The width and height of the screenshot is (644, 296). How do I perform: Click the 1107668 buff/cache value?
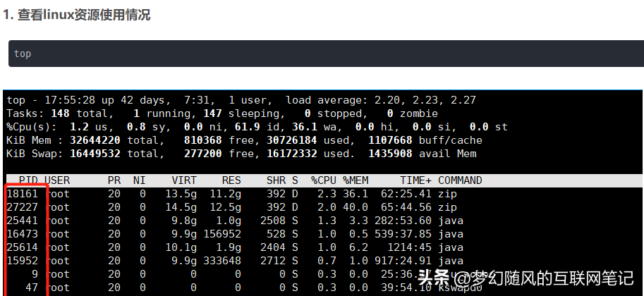pos(390,140)
